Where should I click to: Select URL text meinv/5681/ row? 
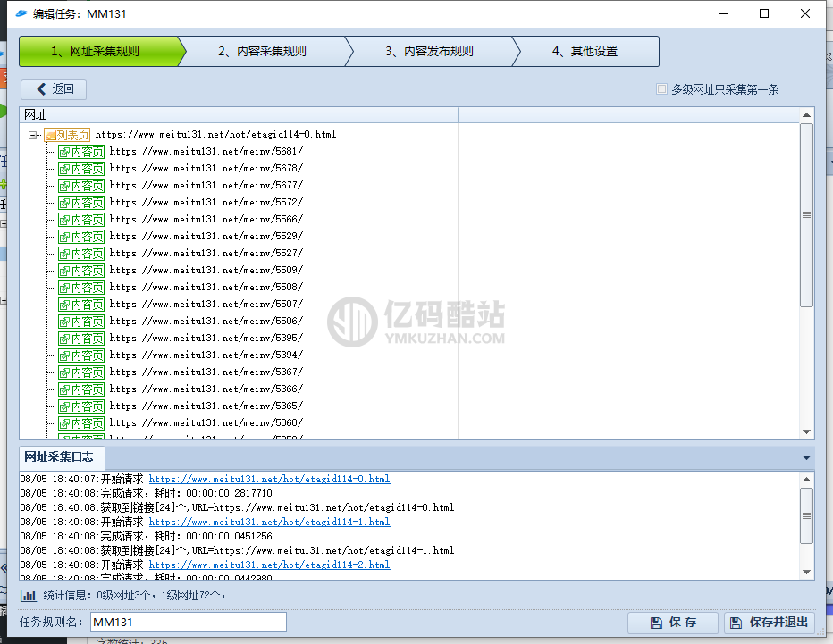206,151
